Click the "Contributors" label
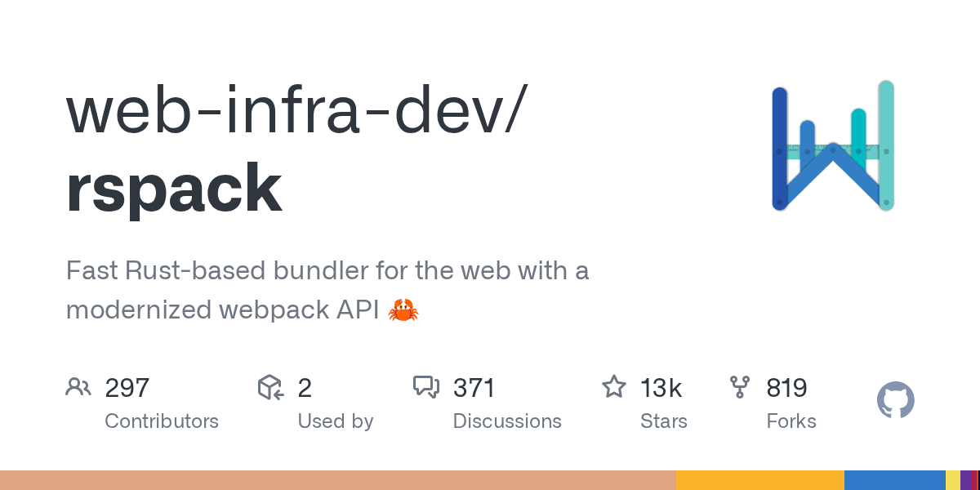Viewport: 980px width, 490px height. click(162, 421)
